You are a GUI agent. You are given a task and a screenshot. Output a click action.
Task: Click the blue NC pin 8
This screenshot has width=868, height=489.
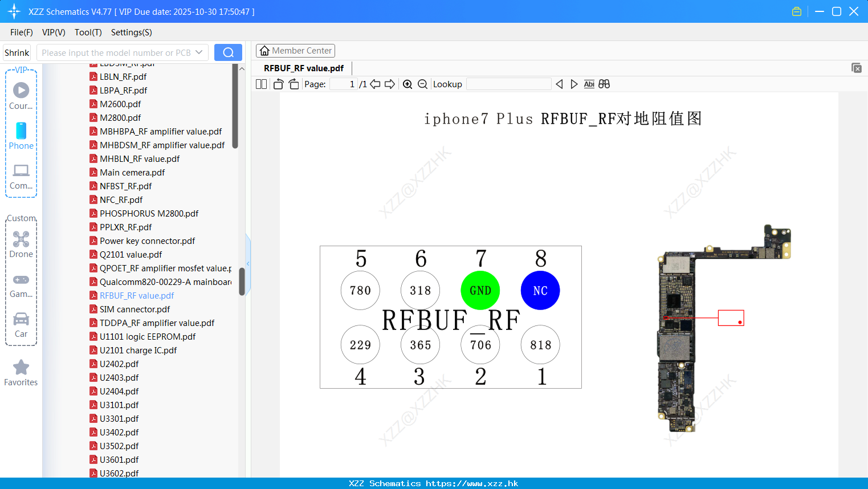pyautogui.click(x=540, y=290)
